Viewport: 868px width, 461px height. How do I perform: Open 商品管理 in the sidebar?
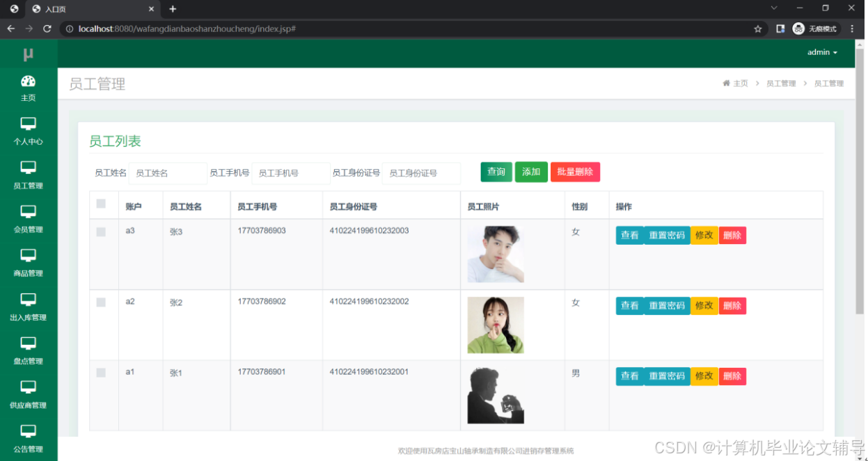28,263
